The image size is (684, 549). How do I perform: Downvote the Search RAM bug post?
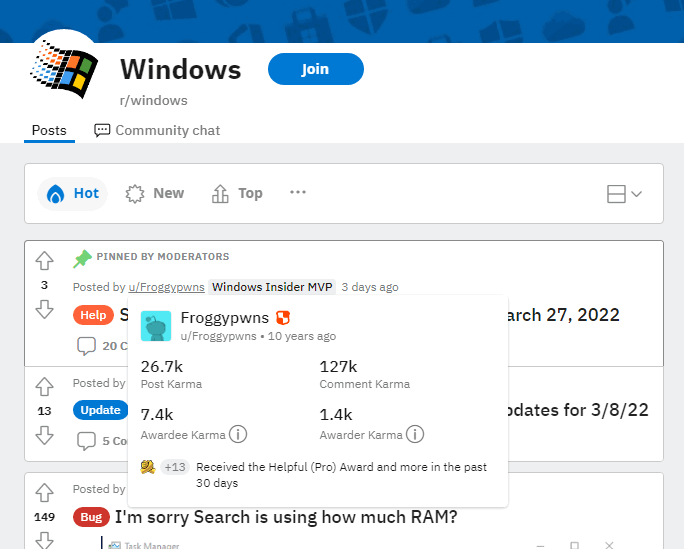pyautogui.click(x=44, y=541)
